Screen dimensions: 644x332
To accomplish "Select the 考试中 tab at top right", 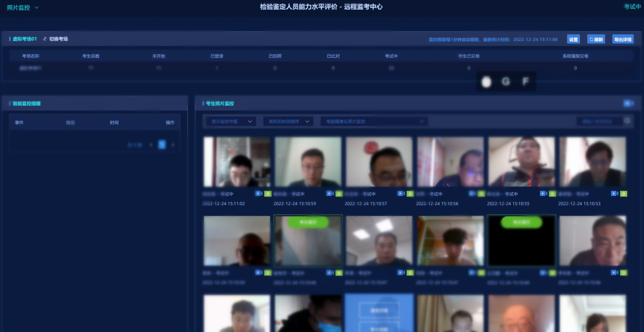I will coord(632,7).
